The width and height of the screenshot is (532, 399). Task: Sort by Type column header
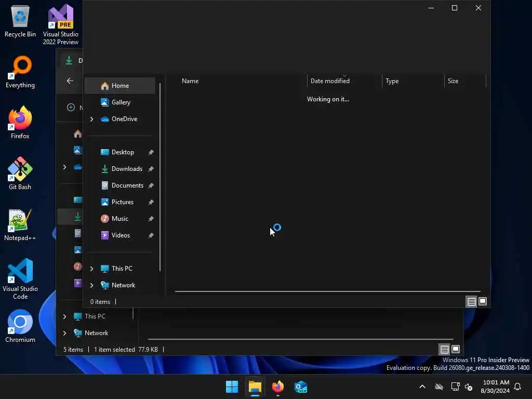413,81
